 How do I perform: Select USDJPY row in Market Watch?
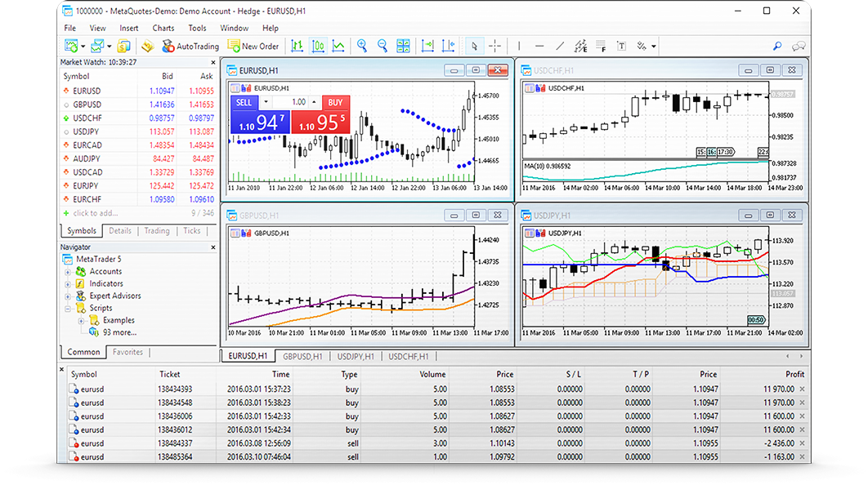click(138, 131)
